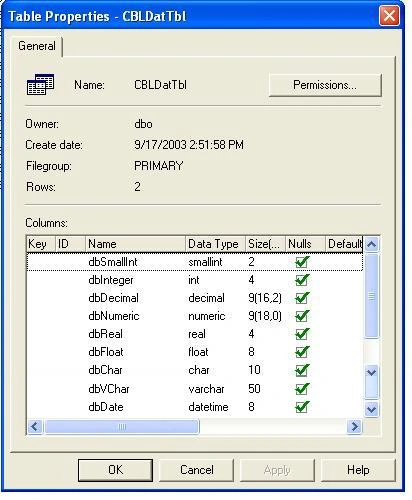Select the dbFloat column row
The width and height of the screenshot is (412, 500).
[195, 352]
